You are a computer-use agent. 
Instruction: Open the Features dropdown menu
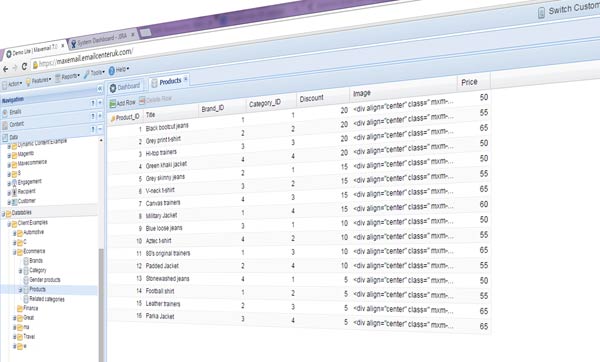coord(38,81)
